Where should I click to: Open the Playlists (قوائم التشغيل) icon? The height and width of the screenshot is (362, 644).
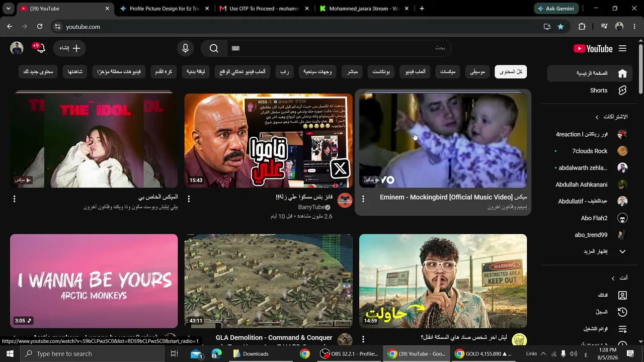point(622,329)
